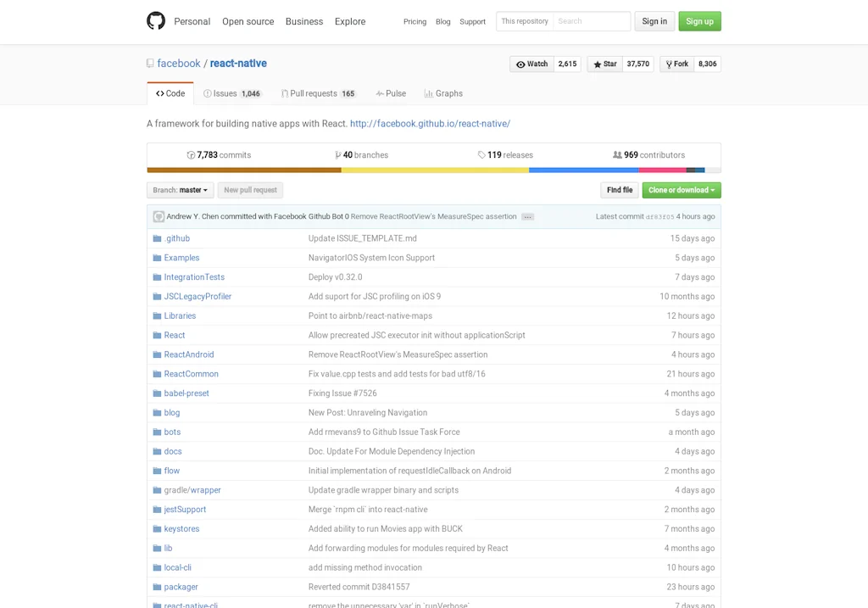Open the Graphs tab
This screenshot has height=608, width=868.
click(443, 93)
